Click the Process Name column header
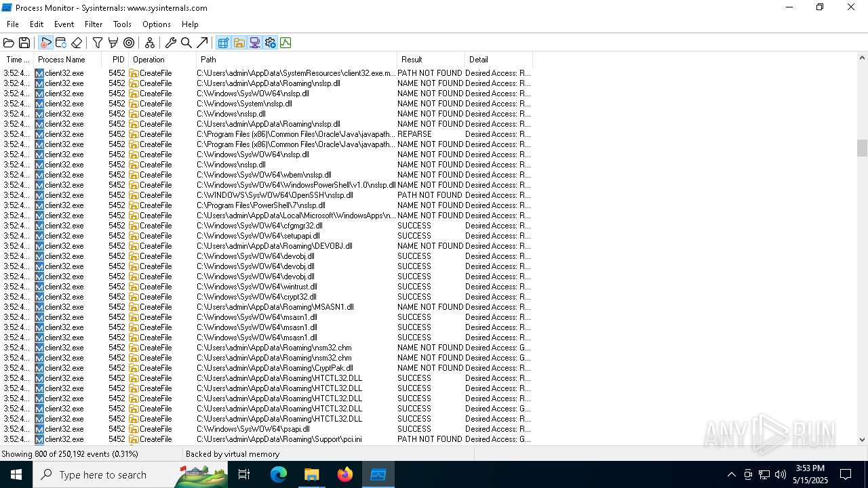Image resolution: width=868 pixels, height=488 pixels. coord(68,60)
